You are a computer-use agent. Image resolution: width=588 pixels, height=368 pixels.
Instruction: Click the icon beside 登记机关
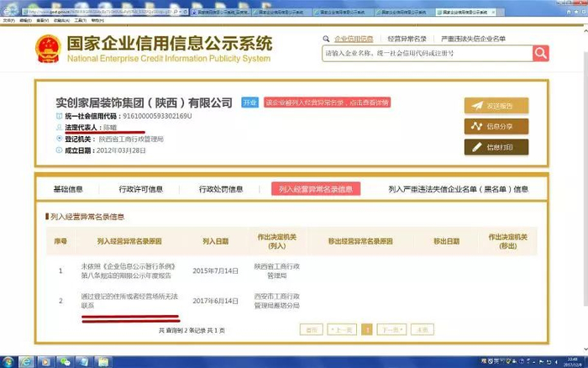tap(60, 139)
